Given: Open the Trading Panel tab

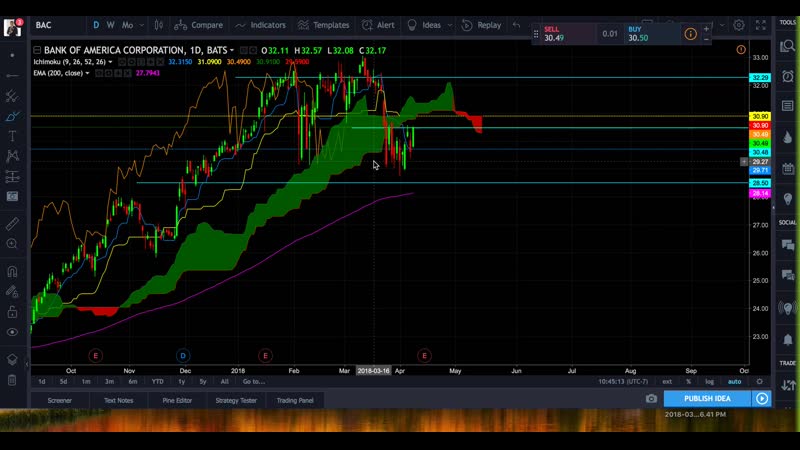Looking at the screenshot, I should click(x=295, y=401).
